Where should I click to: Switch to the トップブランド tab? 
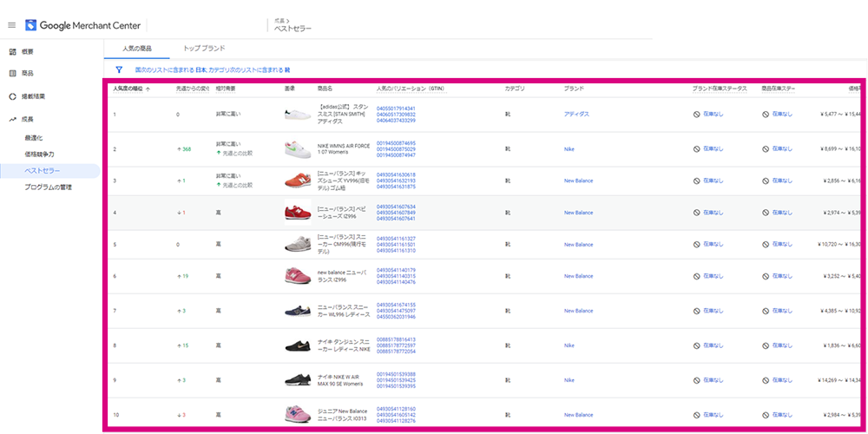click(204, 49)
